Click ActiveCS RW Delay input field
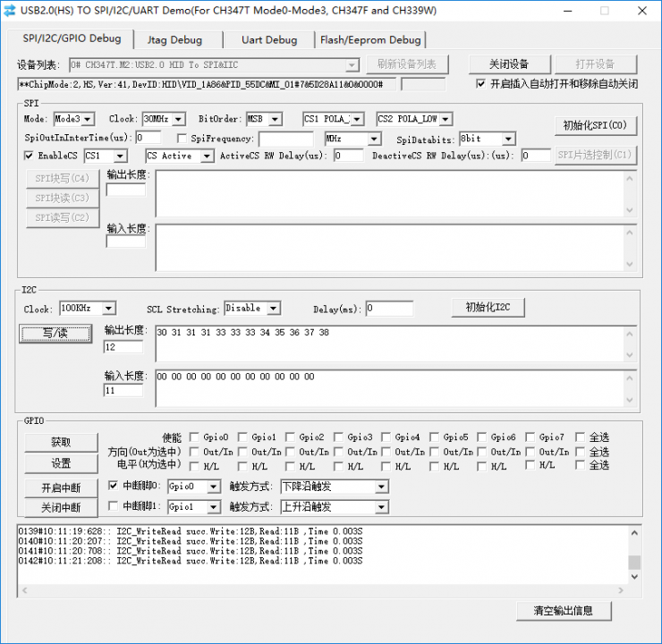Image resolution: width=662 pixels, height=644 pixels. [348, 156]
